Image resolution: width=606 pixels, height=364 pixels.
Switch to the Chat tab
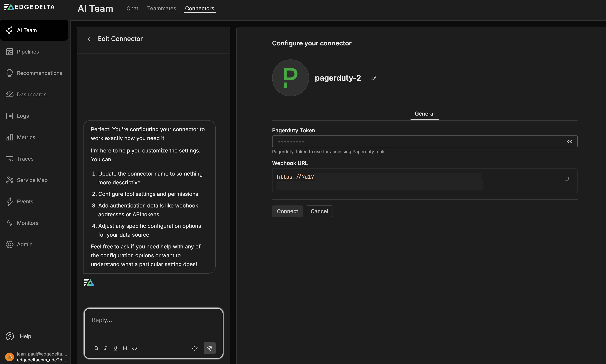[x=132, y=8]
